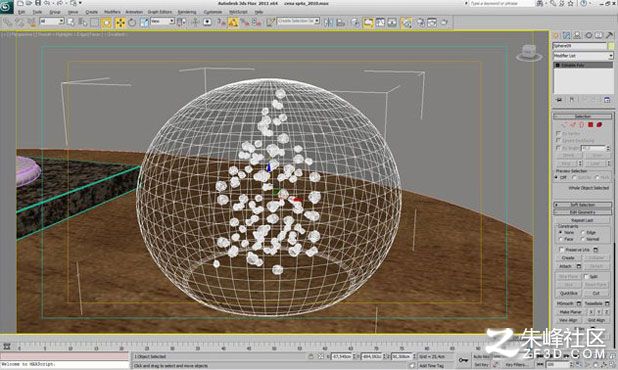Image resolution: width=618 pixels, height=370 pixels.
Task: Switch to the Modify command panel tab
Action: (566, 35)
